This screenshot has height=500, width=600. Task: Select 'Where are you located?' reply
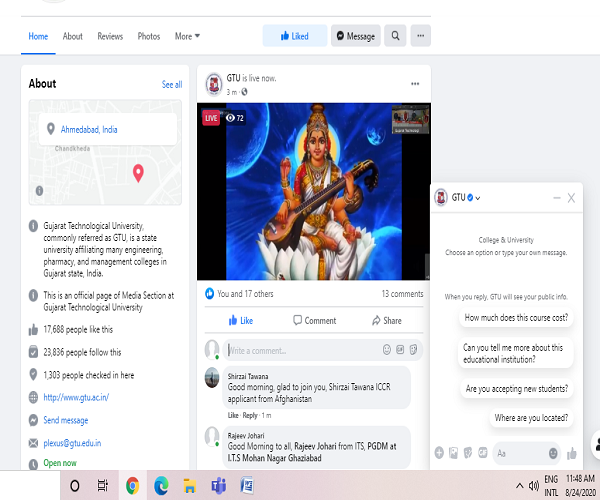[x=531, y=418]
